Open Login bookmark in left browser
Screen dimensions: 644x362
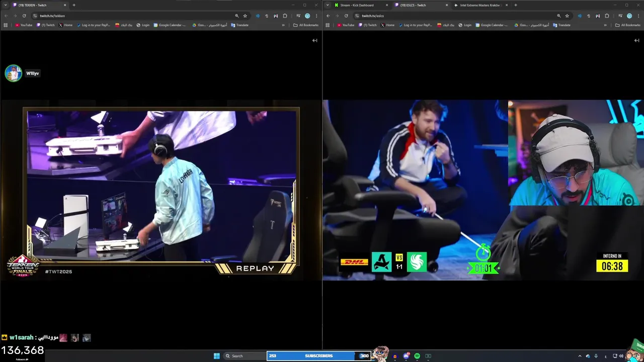tap(143, 25)
